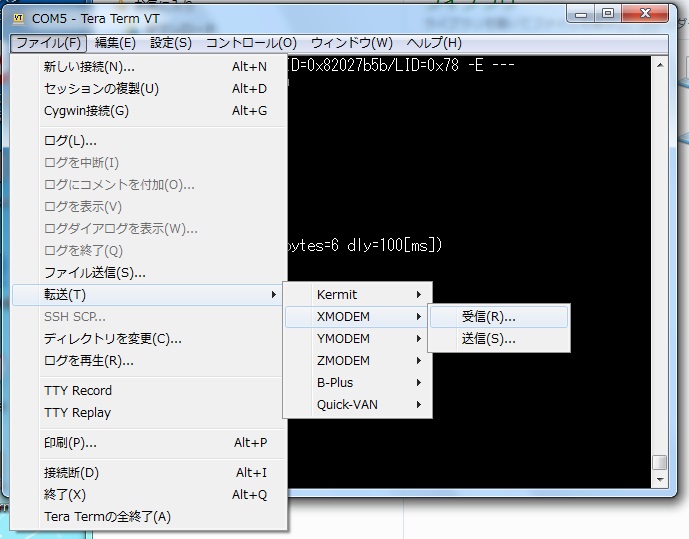The width and height of the screenshot is (689, 539).
Task: Select 新しい接続(N)... menu entry
Action: [149, 67]
